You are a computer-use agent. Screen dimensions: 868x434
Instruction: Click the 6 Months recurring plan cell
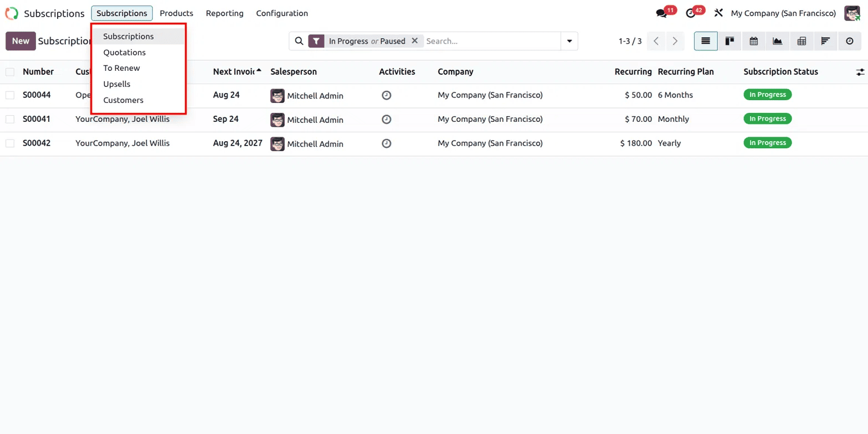click(675, 95)
